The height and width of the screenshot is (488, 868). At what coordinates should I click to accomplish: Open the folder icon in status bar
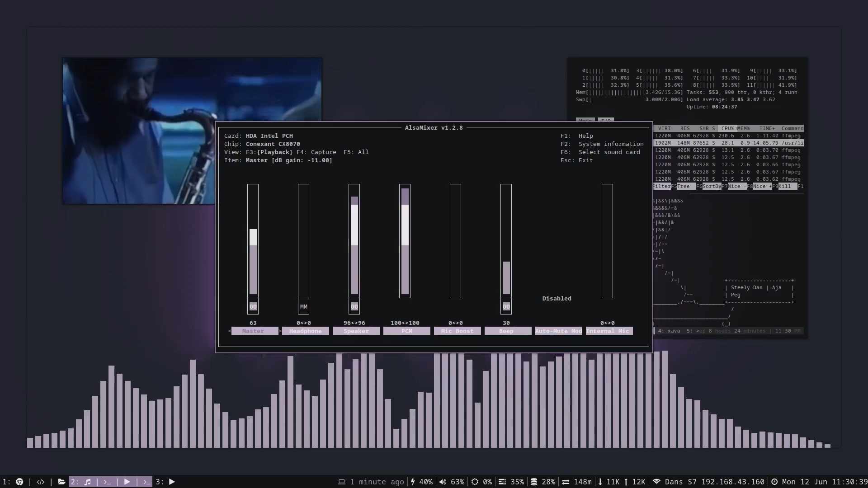tap(61, 482)
